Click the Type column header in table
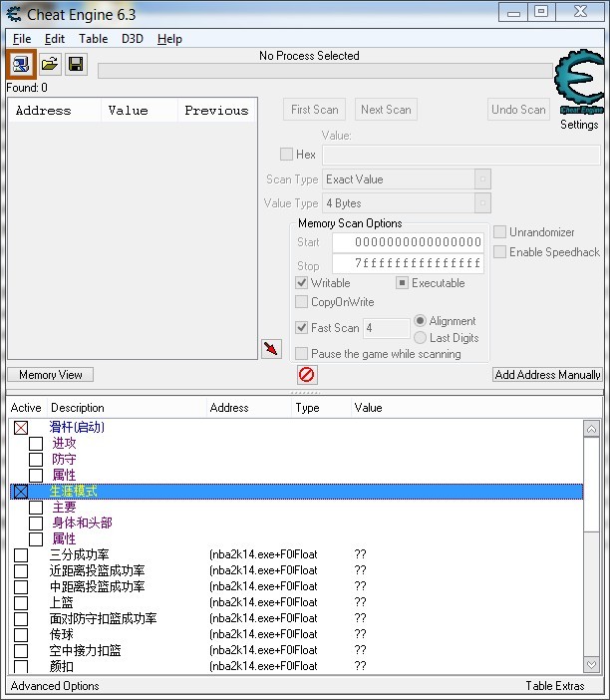 tap(321, 408)
